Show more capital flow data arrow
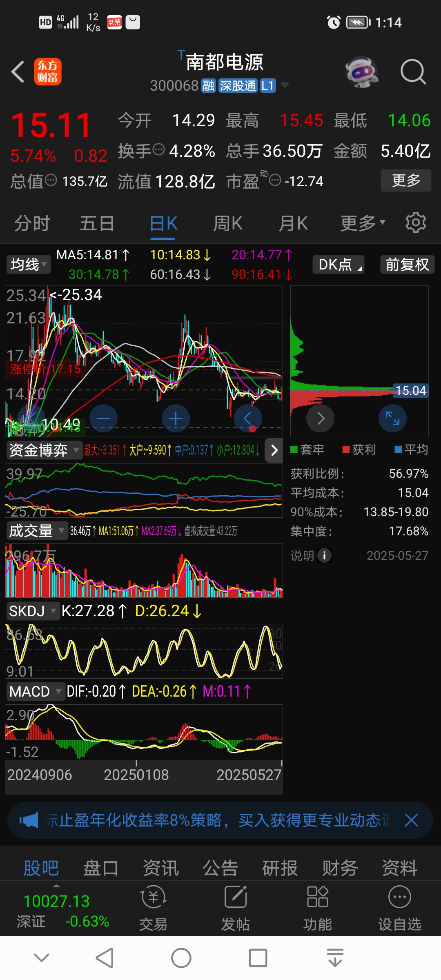This screenshot has height=980, width=441. (x=274, y=450)
